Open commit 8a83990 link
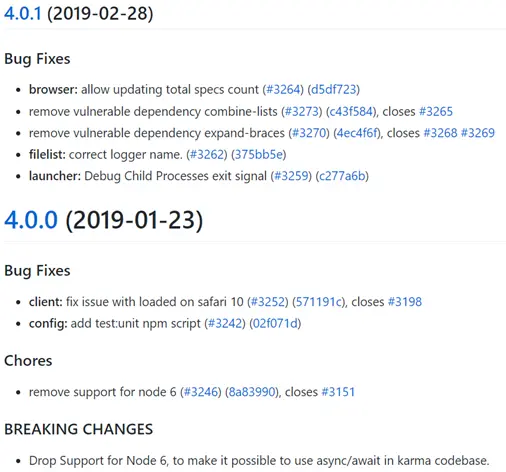The height and width of the screenshot is (472, 506). tap(251, 392)
